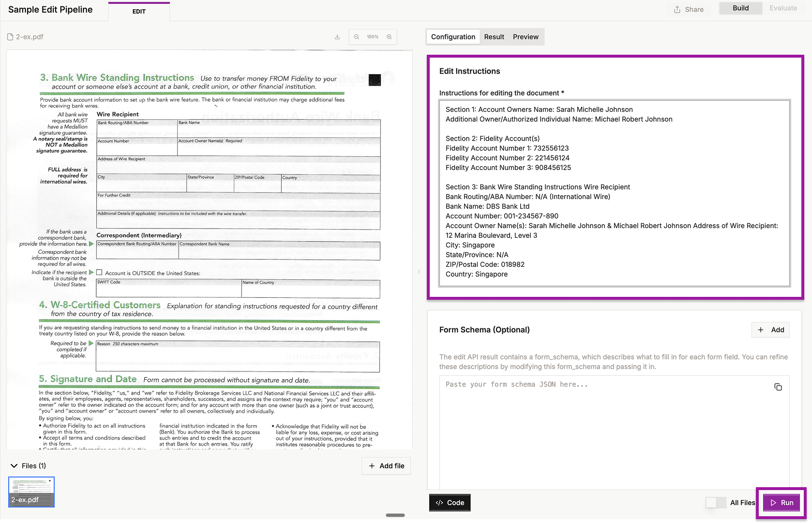Image resolution: width=812 pixels, height=523 pixels.
Task: Open the Code view
Action: [x=450, y=503]
